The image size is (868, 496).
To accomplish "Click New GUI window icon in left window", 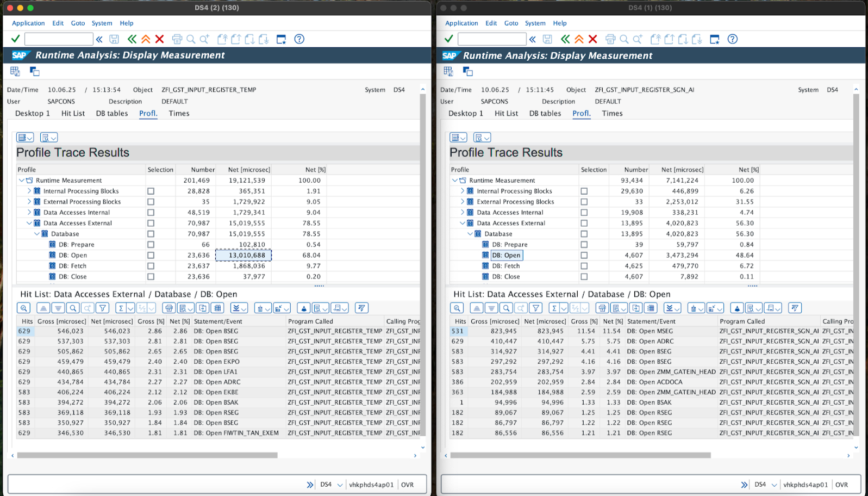I will [x=281, y=39].
